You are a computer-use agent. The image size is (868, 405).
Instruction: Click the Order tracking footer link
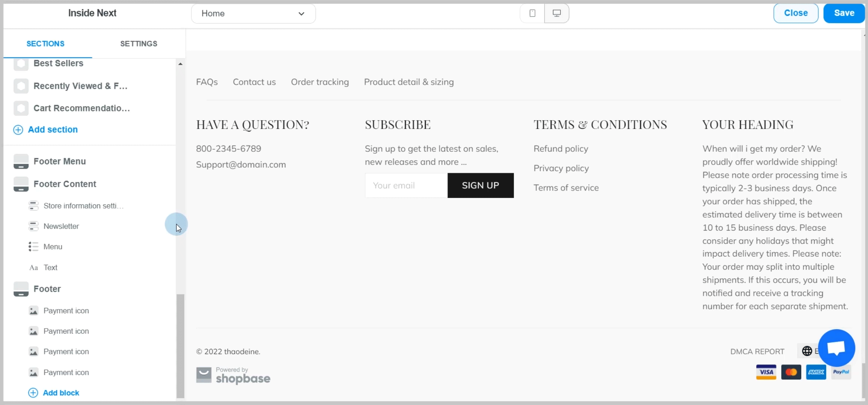[320, 82]
